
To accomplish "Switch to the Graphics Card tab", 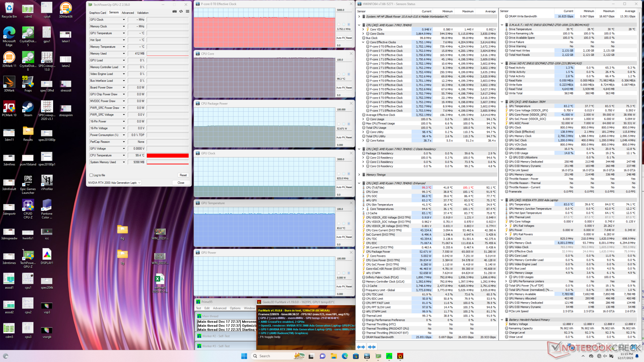I will [97, 13].
